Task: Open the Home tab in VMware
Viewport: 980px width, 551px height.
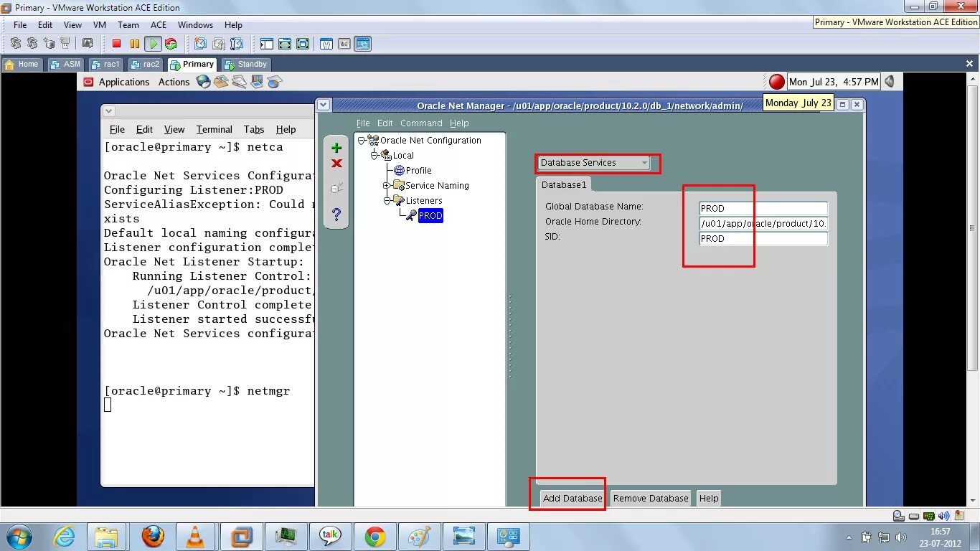Action: click(22, 65)
